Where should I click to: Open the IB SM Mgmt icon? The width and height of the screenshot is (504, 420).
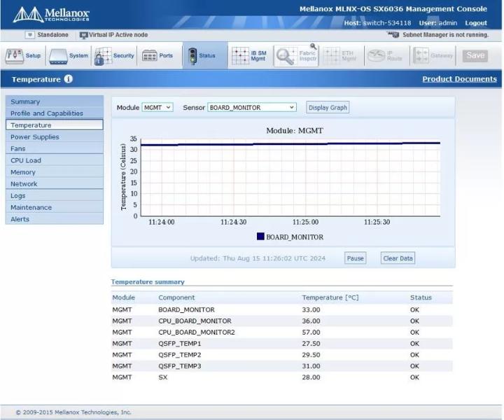pos(240,56)
